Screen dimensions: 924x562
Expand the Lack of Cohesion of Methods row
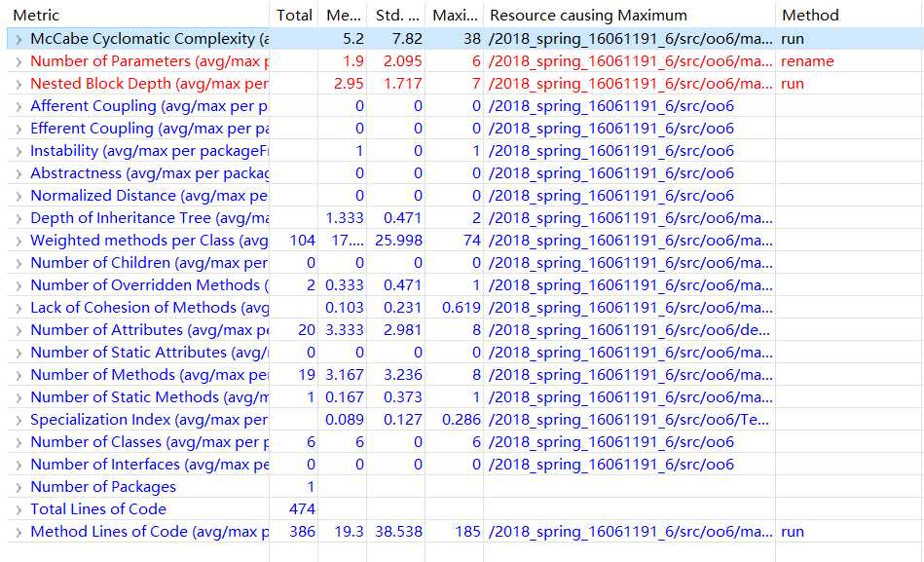18,309
